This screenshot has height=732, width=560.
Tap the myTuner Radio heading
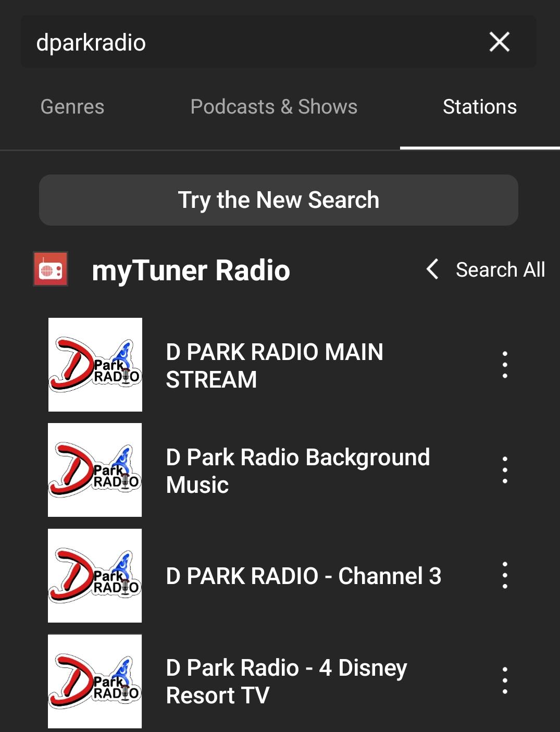click(x=191, y=270)
